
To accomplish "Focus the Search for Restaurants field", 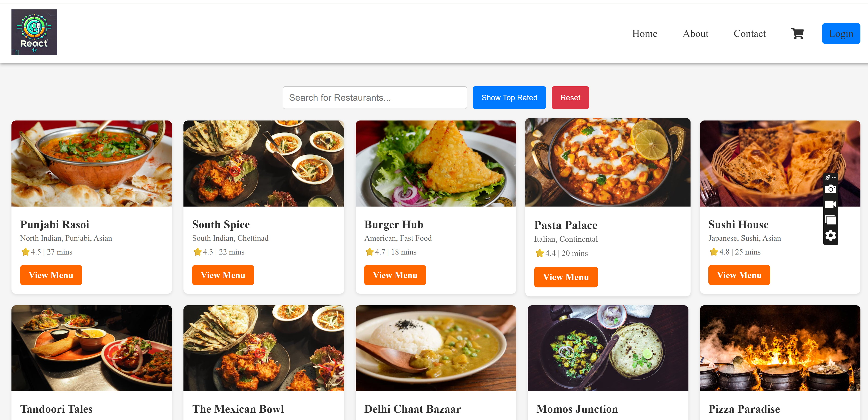I will pos(374,98).
